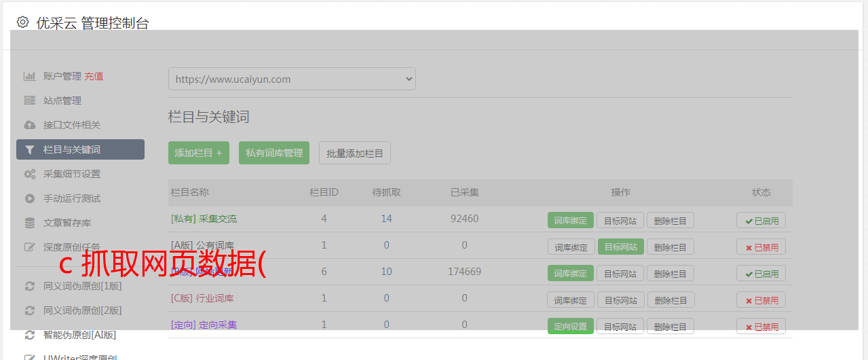This screenshot has height=360, width=868.
Task: Click green 目标网站 in the 公有词库 row
Action: (x=620, y=247)
